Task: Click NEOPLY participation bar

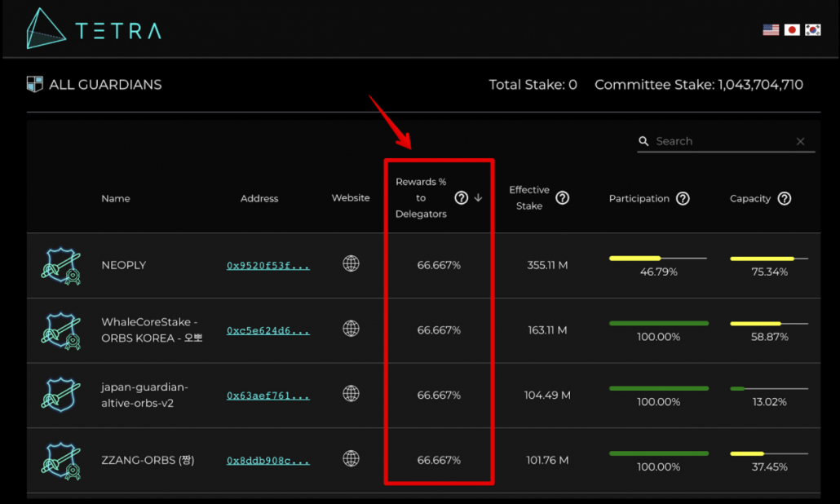Action: (658, 259)
